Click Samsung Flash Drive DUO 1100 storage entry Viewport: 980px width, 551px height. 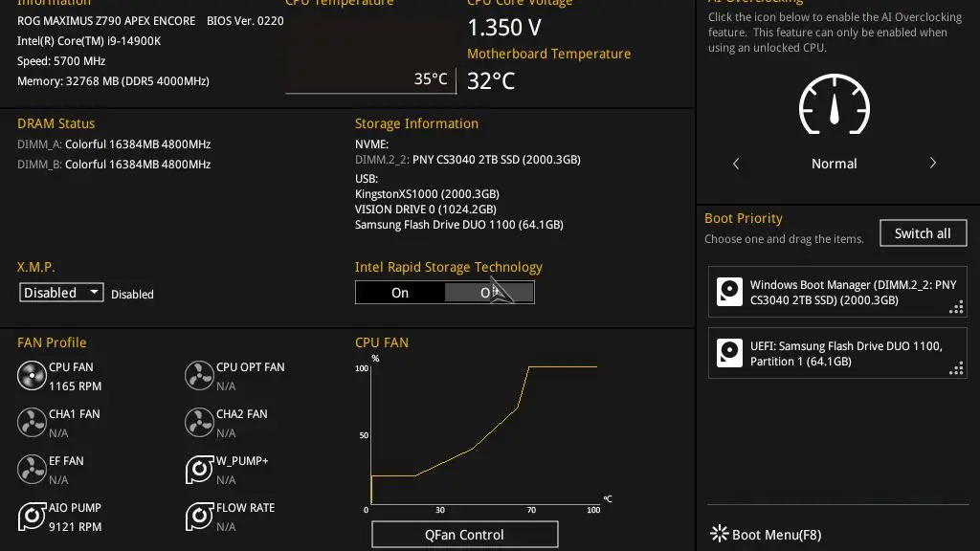coord(458,224)
